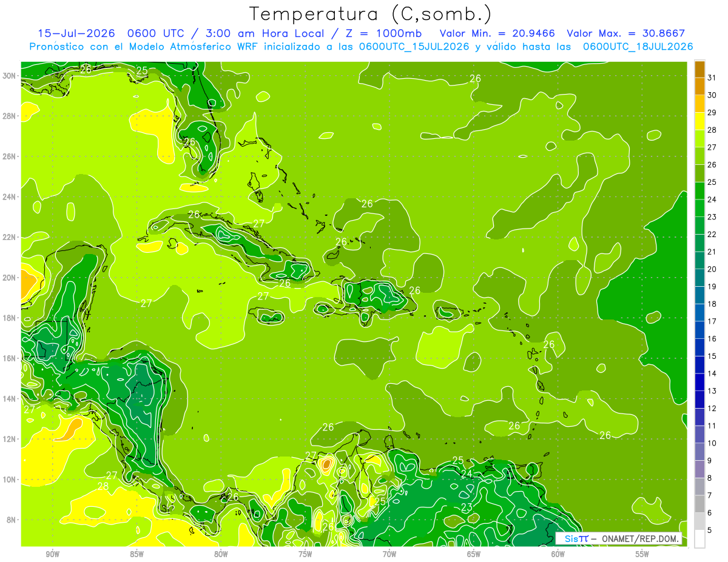Viewport: 728px width, 562px height.
Task: Click the '26N' latitude axis label
Action: 10,156
